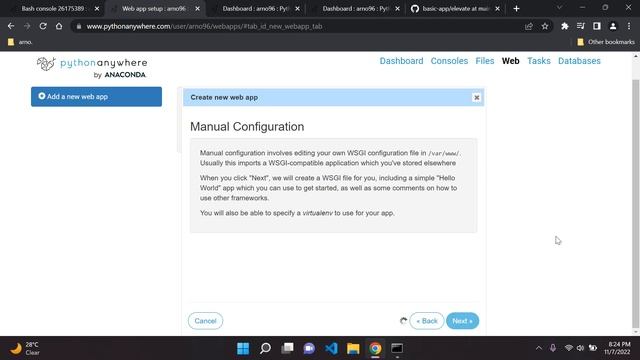Click the Next button in wizard
Image resolution: width=640 pixels, height=360 pixels.
tap(462, 321)
